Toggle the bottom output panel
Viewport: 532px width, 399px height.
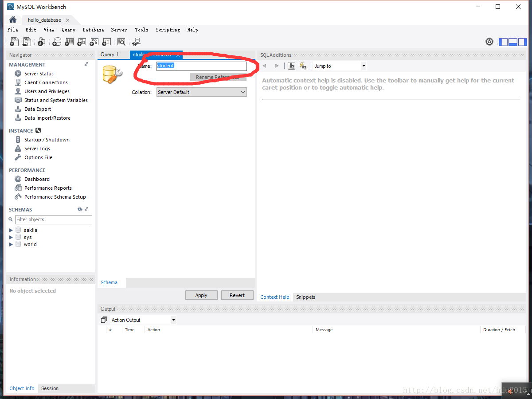[x=512, y=42]
